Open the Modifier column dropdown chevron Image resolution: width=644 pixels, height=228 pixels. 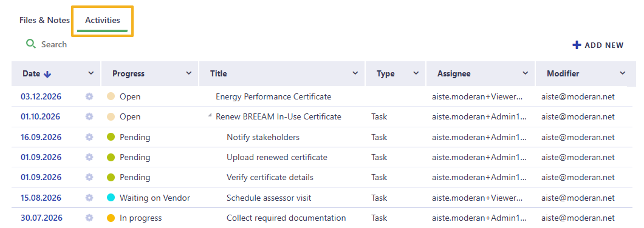coord(623,73)
